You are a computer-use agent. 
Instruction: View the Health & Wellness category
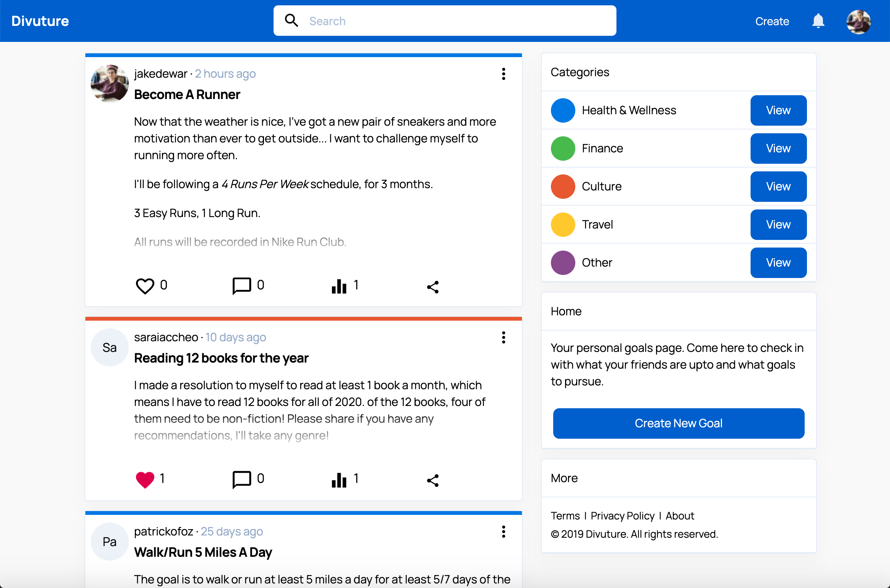(778, 110)
